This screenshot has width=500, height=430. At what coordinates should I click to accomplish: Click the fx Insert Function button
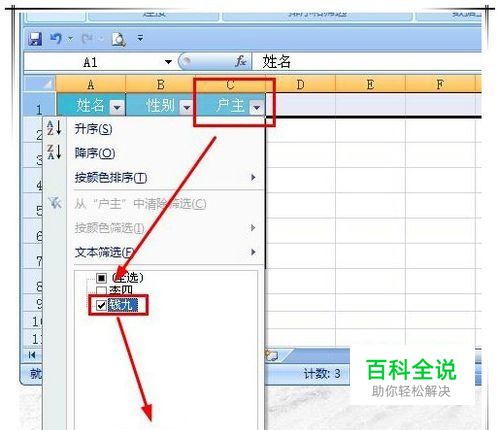[x=241, y=61]
